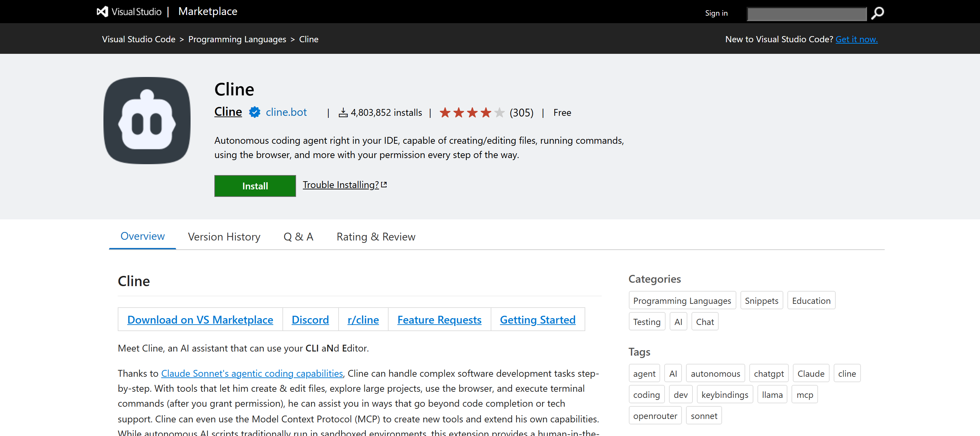
Task: Select the Testing category
Action: click(x=647, y=322)
